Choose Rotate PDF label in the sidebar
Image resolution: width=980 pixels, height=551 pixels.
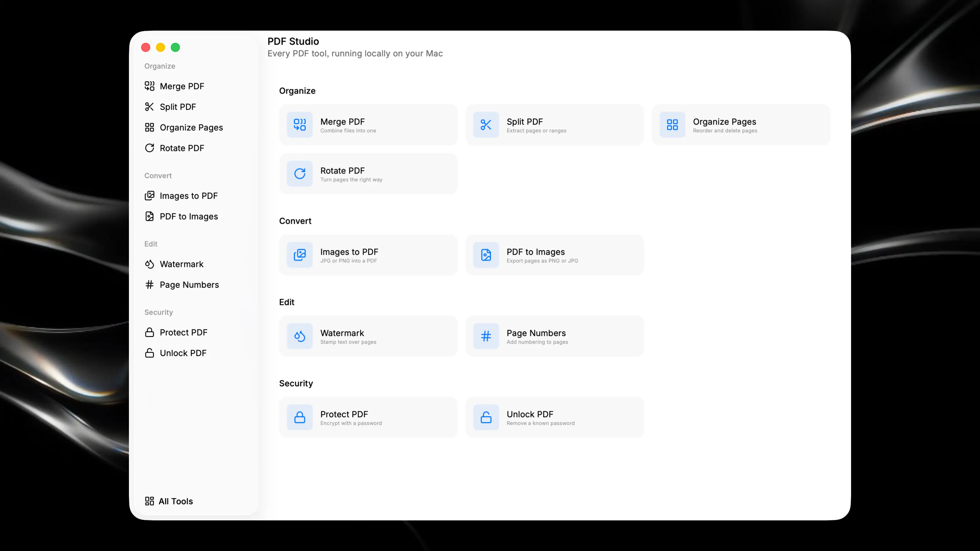pos(182,148)
